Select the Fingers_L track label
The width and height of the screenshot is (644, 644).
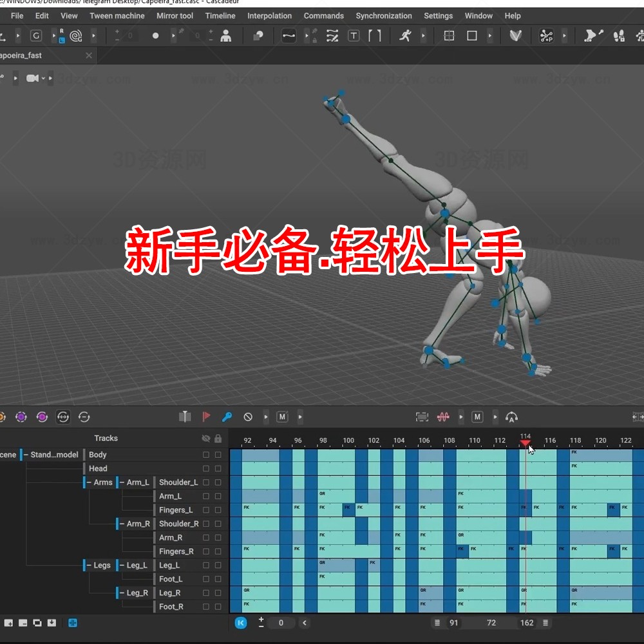pos(176,510)
